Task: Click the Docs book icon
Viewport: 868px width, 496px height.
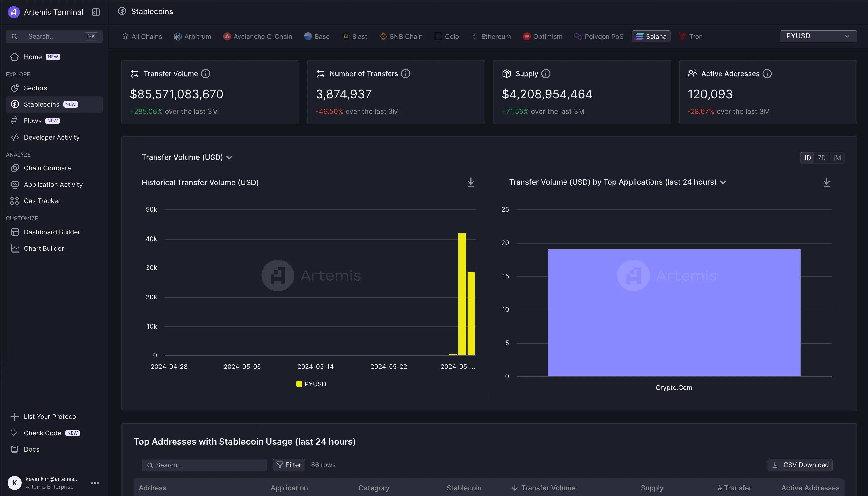Action: point(15,449)
